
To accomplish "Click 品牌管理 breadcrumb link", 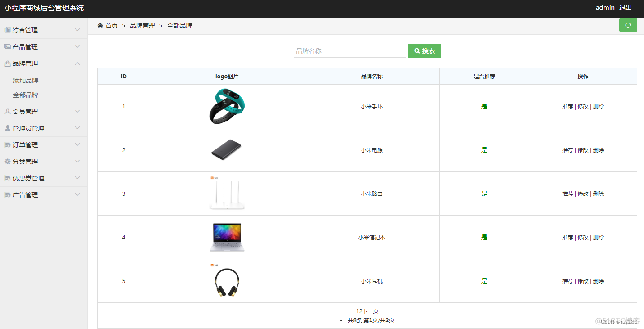I will [x=143, y=26].
